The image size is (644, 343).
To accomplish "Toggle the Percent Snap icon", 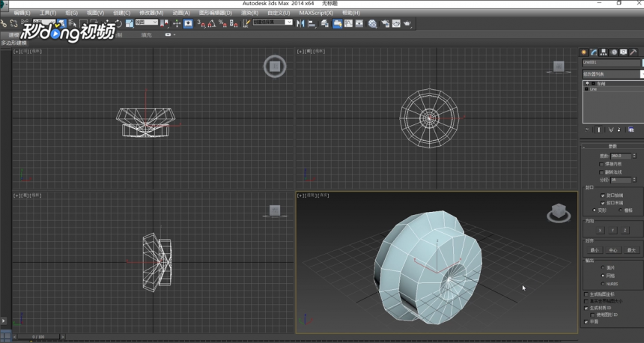I will tap(222, 23).
